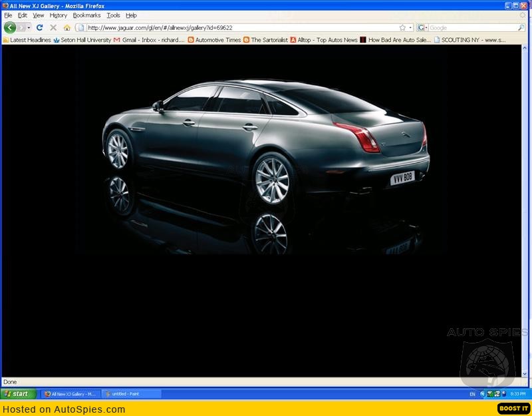Switch to the untitled Paint taskbar window
Viewport: 532px width, 416px height.
pos(131,393)
